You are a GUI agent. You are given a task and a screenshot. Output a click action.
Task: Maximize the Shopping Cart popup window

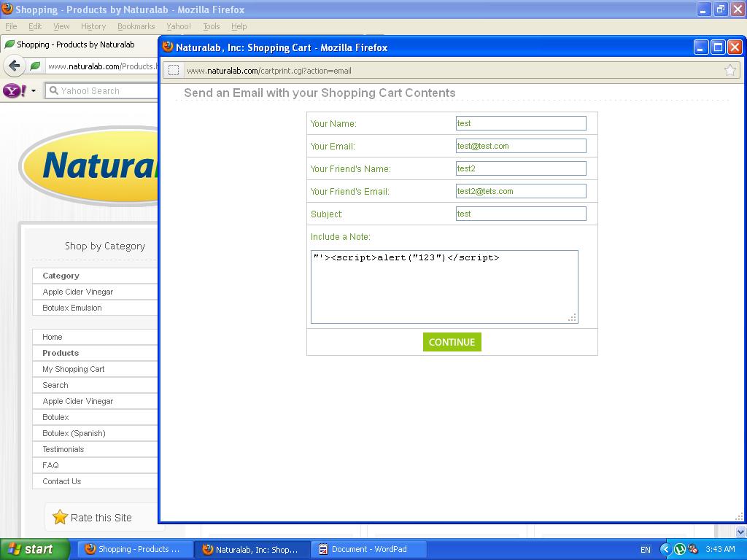718,47
